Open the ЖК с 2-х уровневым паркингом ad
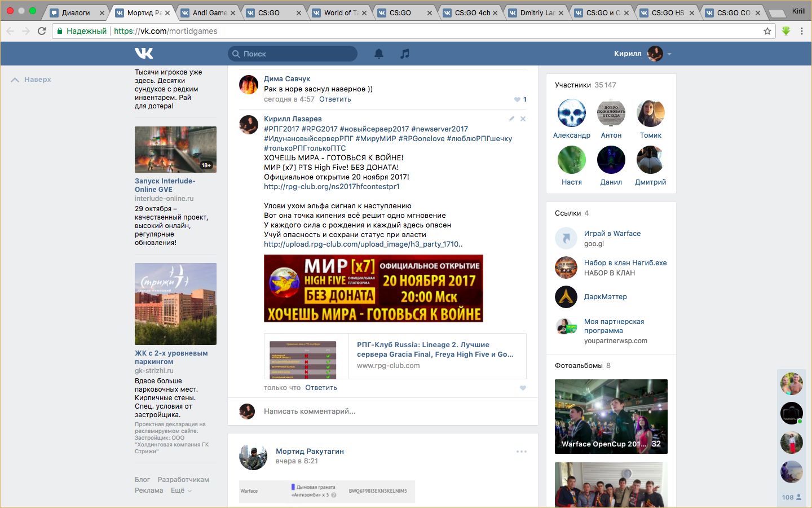Screen dimensions: 812x508 coord(171,357)
